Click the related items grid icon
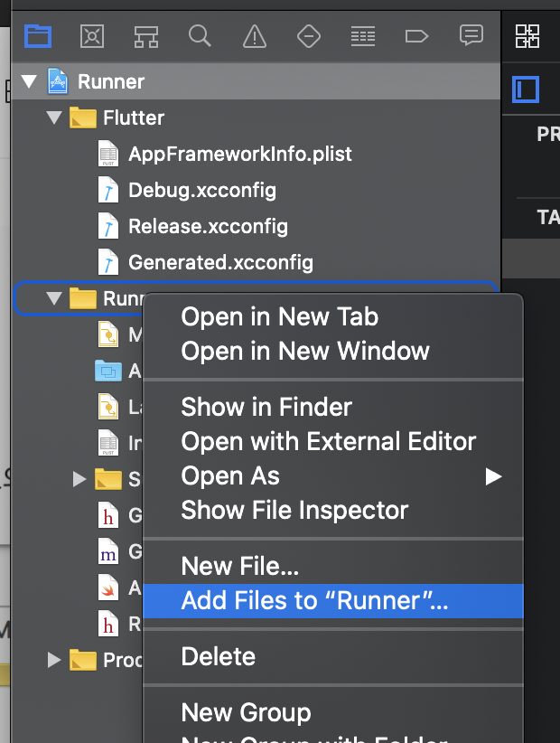 (x=527, y=36)
